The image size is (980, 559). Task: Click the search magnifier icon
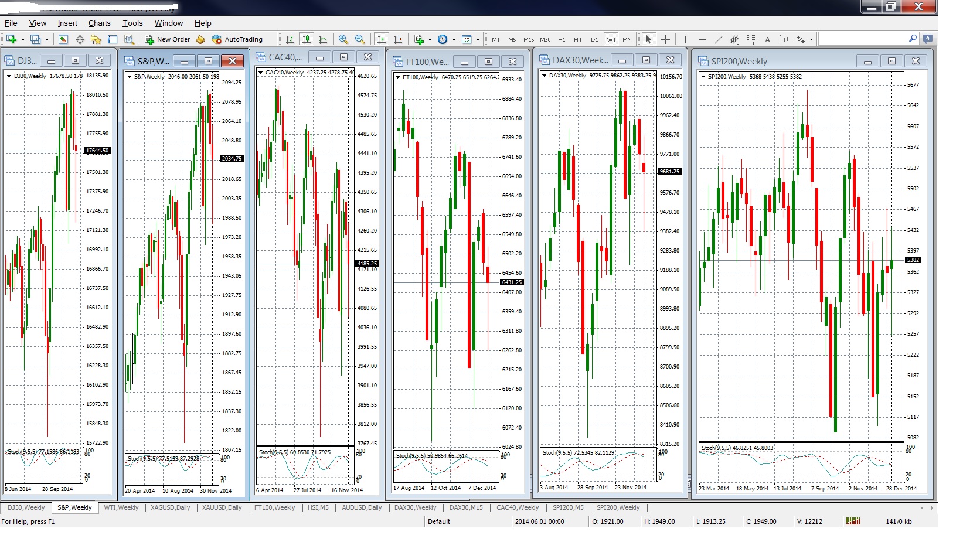pyautogui.click(x=913, y=39)
